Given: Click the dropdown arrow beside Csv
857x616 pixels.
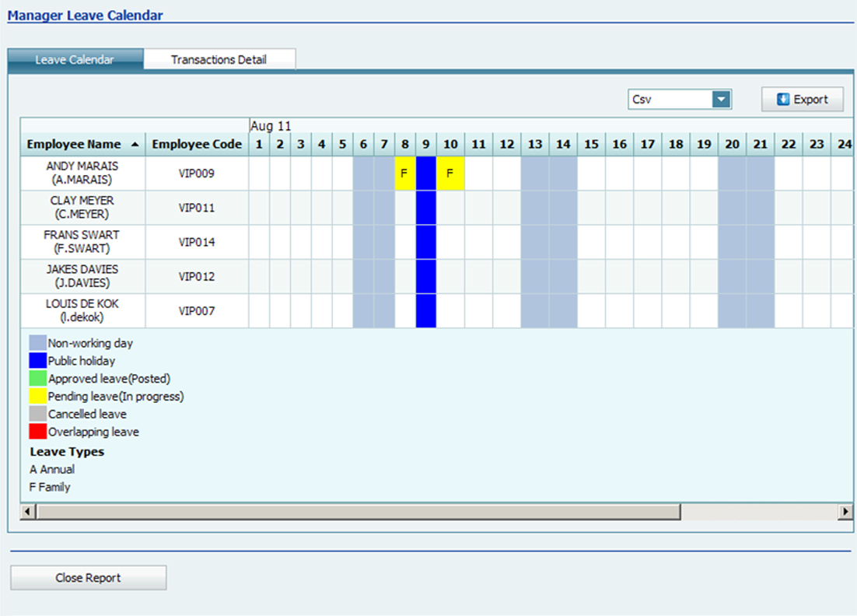Looking at the screenshot, I should point(722,99).
